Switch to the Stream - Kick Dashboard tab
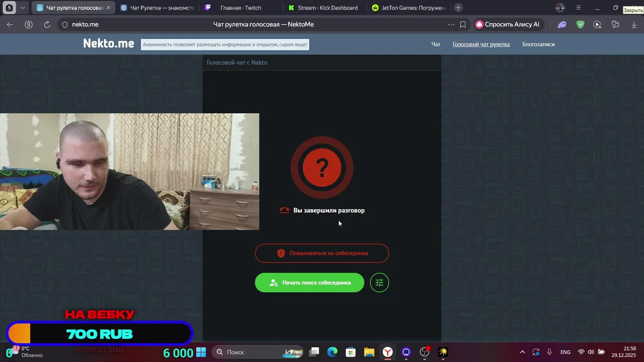The width and height of the screenshot is (644, 362). point(325,8)
